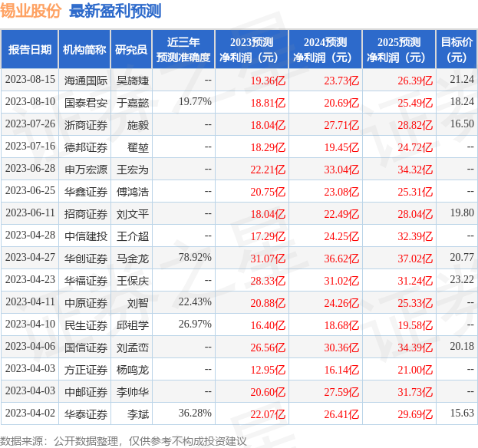
Task: Click the 20.69亿 forecast cell
Action: (x=341, y=103)
